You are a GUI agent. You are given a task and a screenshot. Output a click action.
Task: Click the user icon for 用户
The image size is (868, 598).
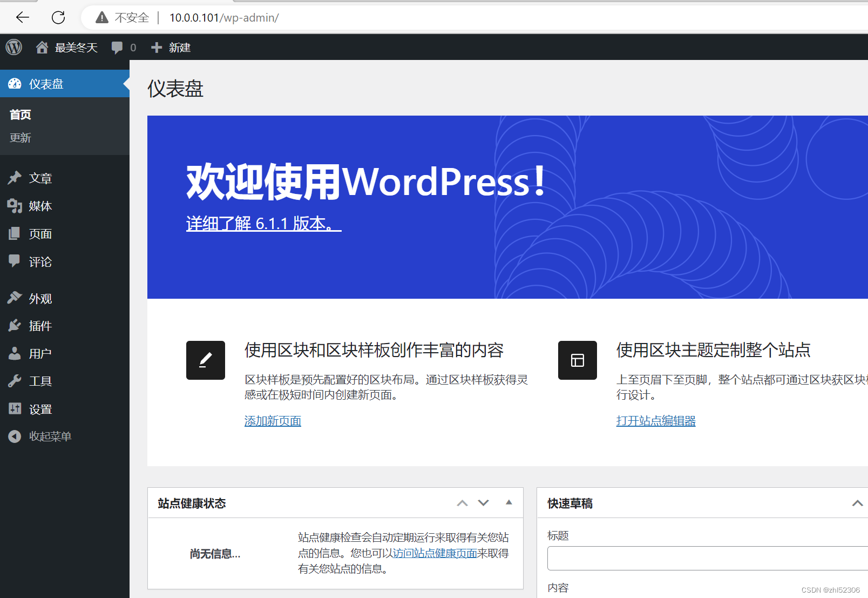coord(15,353)
